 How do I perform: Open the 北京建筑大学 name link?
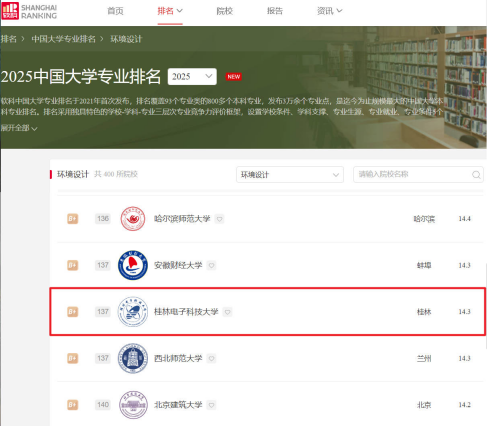pos(178,405)
